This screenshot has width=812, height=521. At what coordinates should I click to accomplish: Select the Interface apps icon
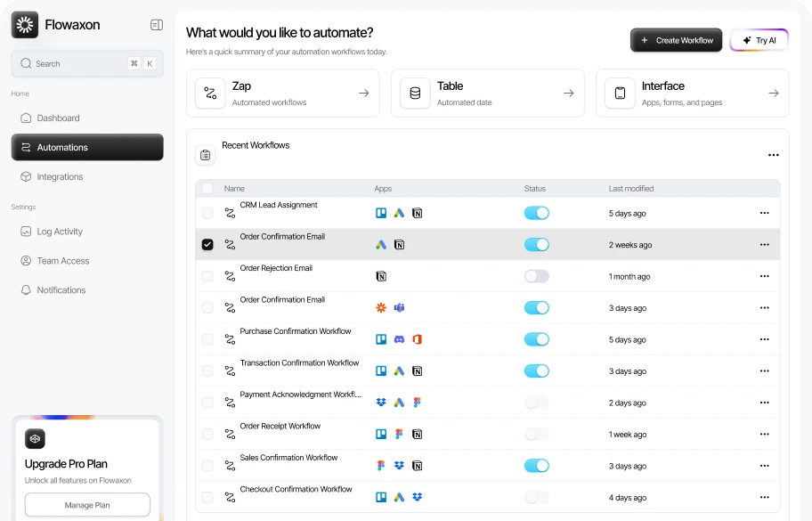click(620, 93)
